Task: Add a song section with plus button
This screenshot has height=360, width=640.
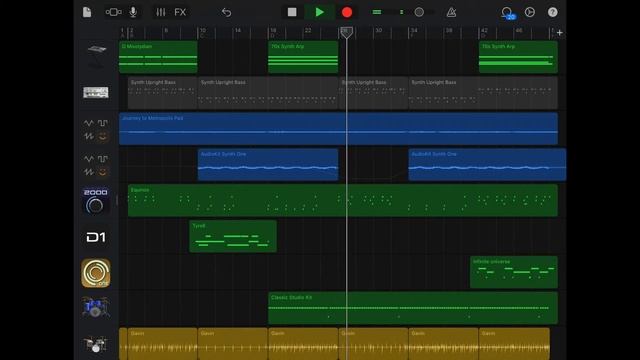Action: pyautogui.click(x=560, y=33)
